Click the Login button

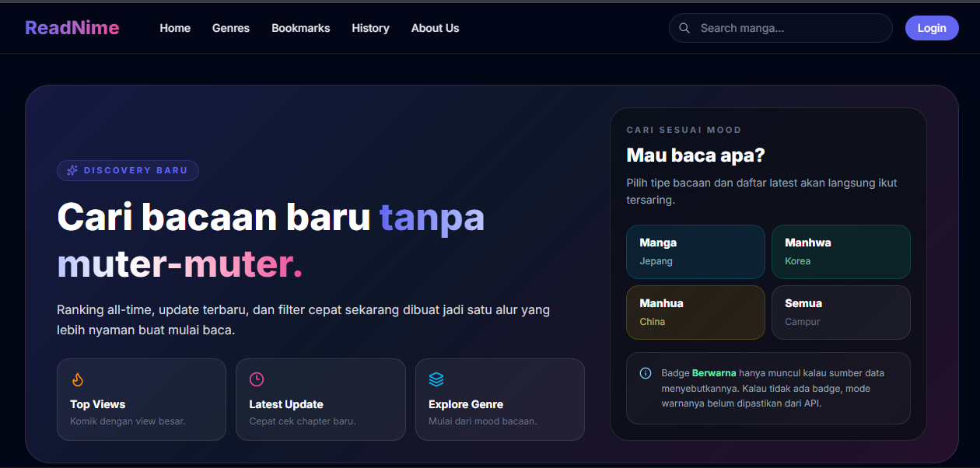(x=932, y=28)
